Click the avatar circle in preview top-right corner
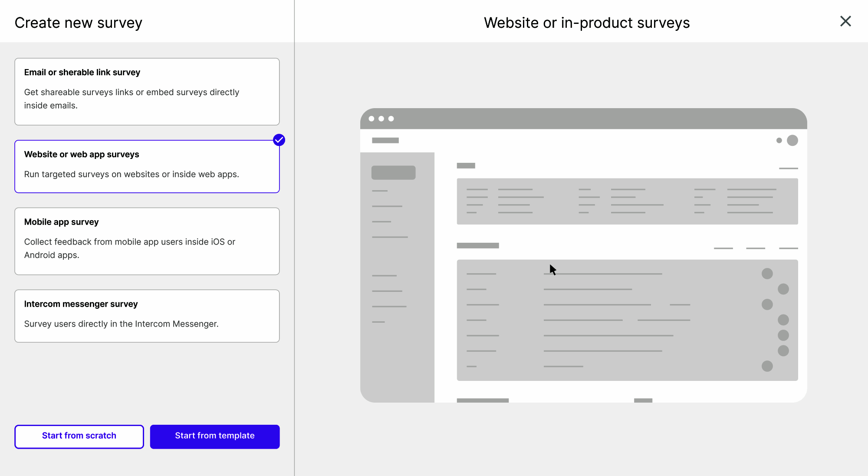The image size is (868, 476). pyautogui.click(x=793, y=140)
